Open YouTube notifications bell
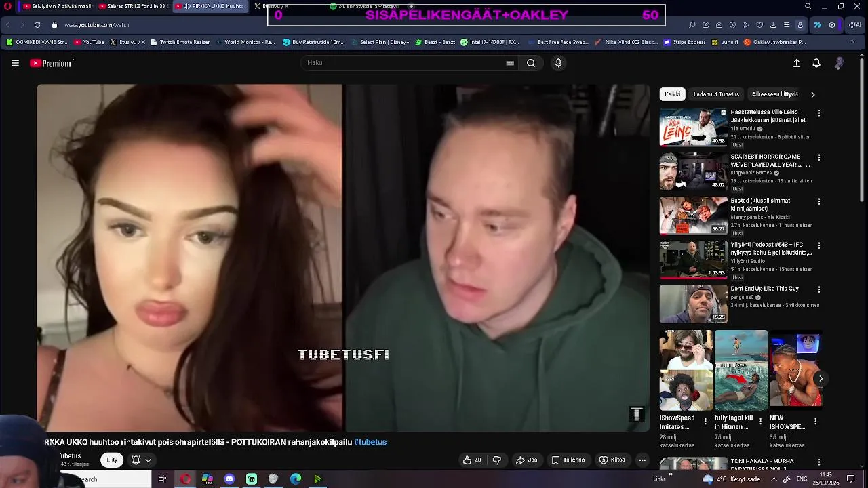This screenshot has height=488, width=868. (816, 63)
